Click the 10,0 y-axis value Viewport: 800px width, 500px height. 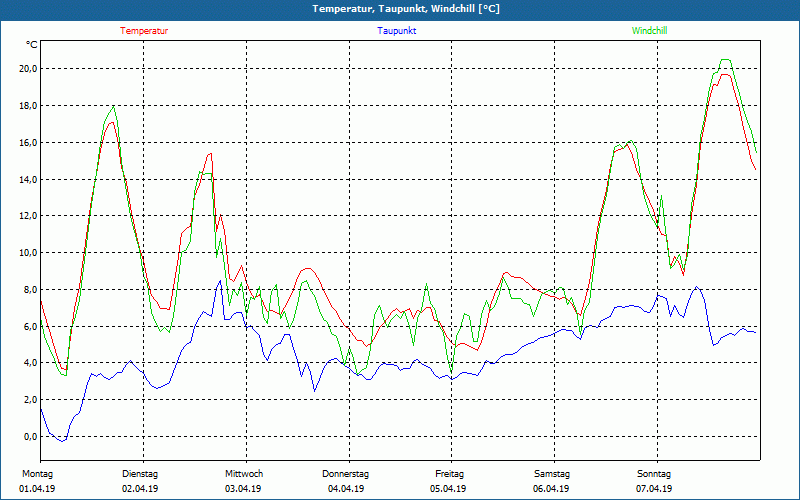point(28,253)
